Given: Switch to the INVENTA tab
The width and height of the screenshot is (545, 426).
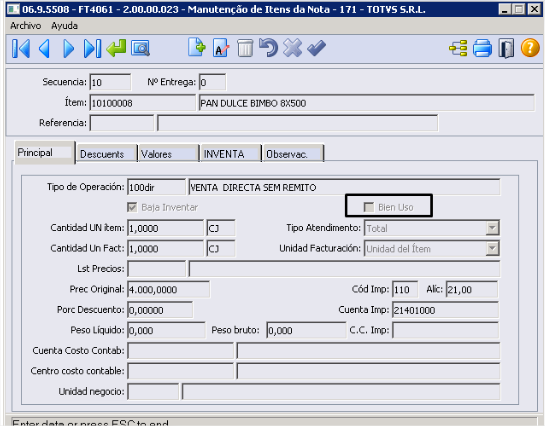Looking at the screenshot, I should pyautogui.click(x=231, y=154).
